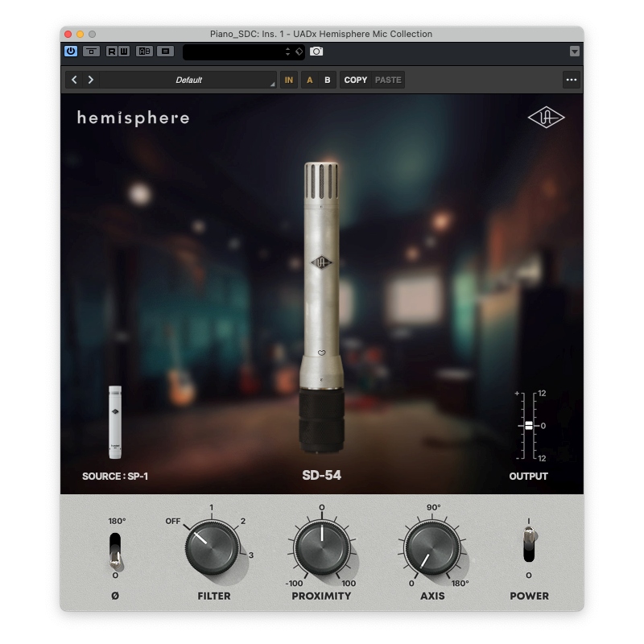The height and width of the screenshot is (644, 644).
Task: Enable automation Write (W) button
Action: [124, 52]
